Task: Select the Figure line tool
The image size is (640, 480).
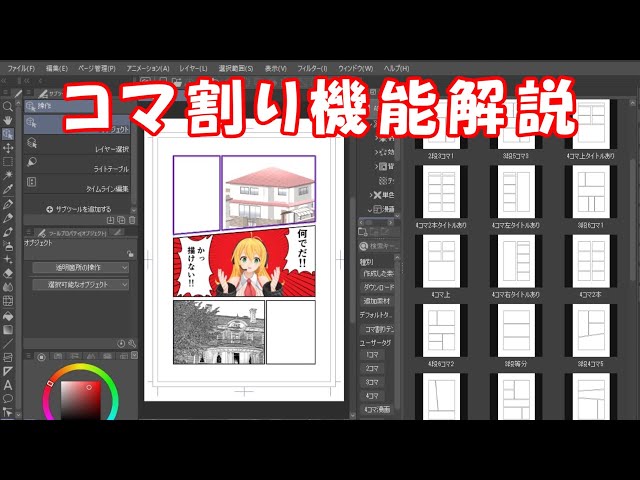Action: point(7,343)
